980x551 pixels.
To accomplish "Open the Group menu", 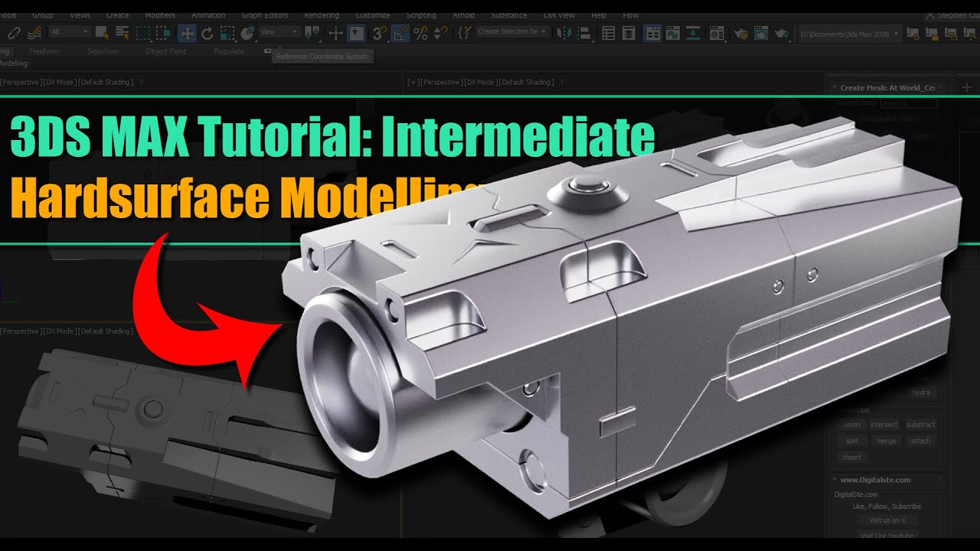I will point(43,15).
